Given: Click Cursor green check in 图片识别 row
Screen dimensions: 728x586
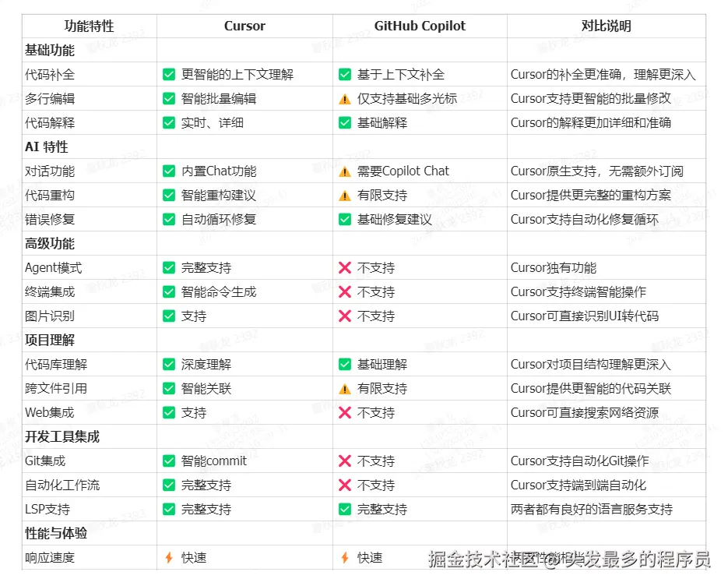Looking at the screenshot, I should [x=169, y=316].
